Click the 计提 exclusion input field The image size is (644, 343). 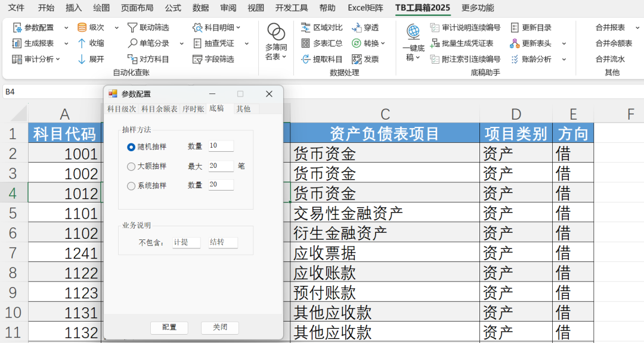pyautogui.click(x=187, y=242)
